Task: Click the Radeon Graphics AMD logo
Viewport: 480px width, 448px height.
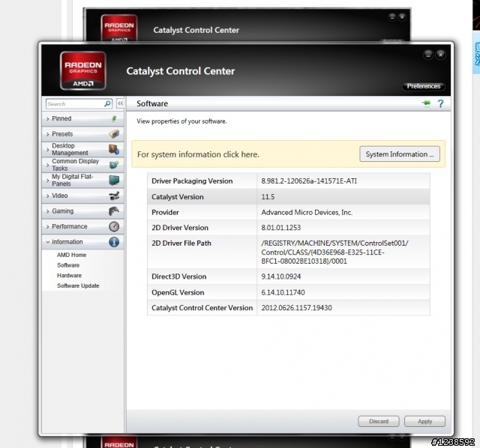Action: pyautogui.click(x=83, y=70)
